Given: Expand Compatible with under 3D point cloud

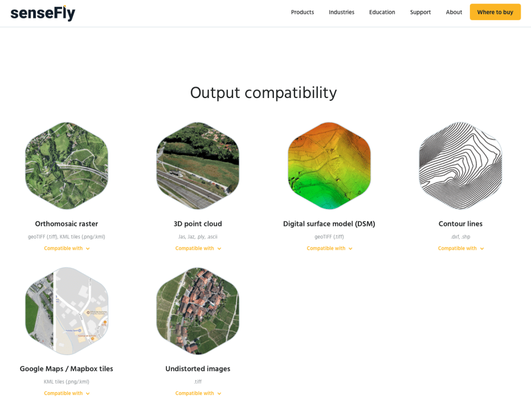Looking at the screenshot, I should click(x=198, y=248).
